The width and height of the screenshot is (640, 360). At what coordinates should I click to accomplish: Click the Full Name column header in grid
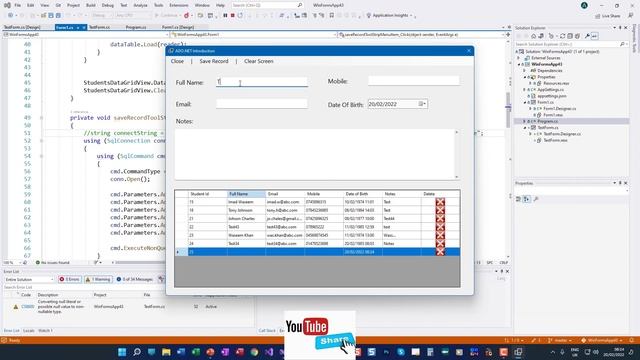[246, 194]
